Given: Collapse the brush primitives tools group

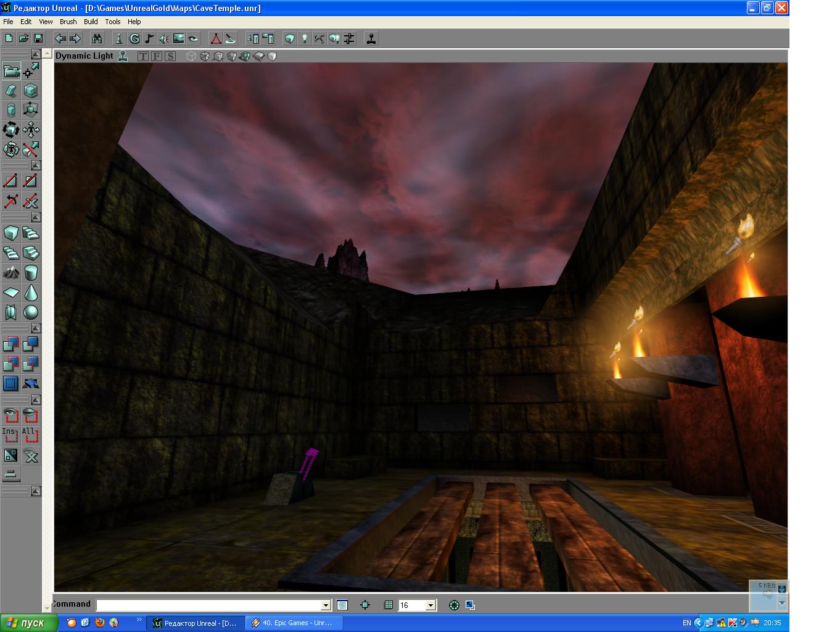Looking at the screenshot, I should pyautogui.click(x=36, y=217).
